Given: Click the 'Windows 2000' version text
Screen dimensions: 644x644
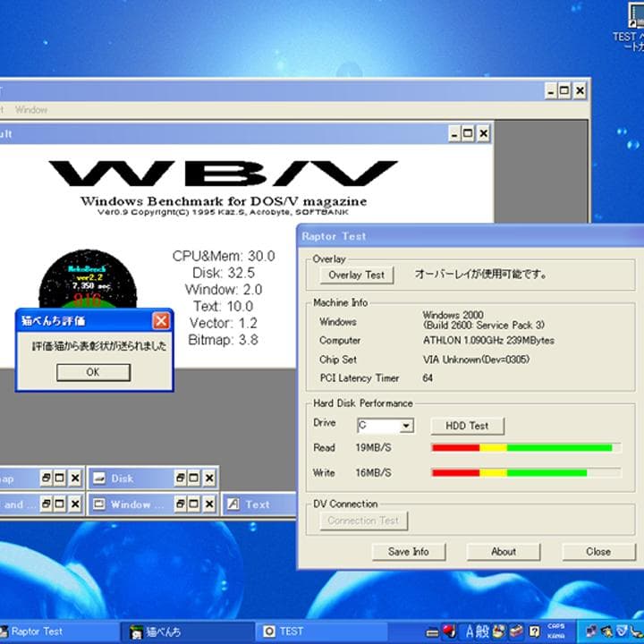Looking at the screenshot, I should point(453,315).
